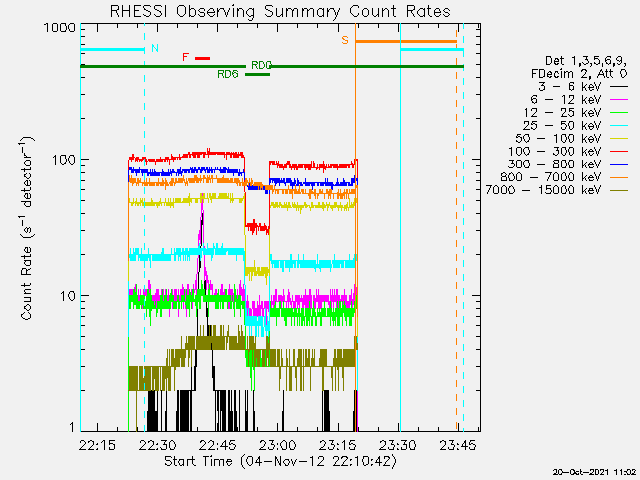Click the dashed cyan line near 22:27
Image resolution: width=640 pixels, height=480 pixels.
click(x=144, y=229)
